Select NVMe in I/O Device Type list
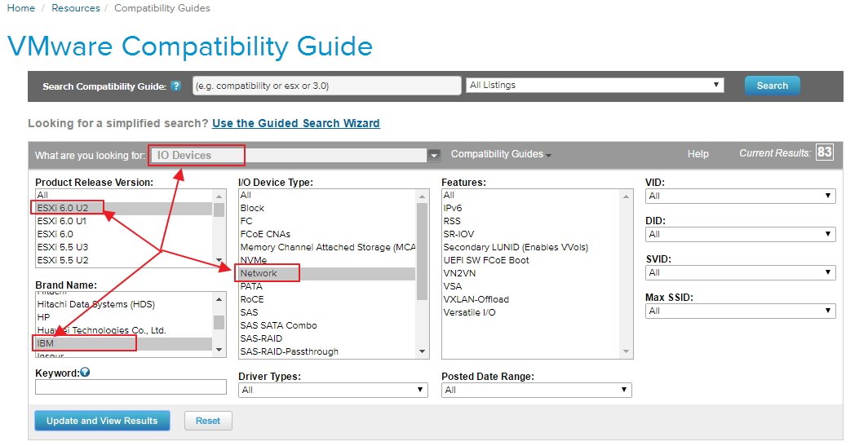Screen dimensions: 868x446 click(253, 260)
